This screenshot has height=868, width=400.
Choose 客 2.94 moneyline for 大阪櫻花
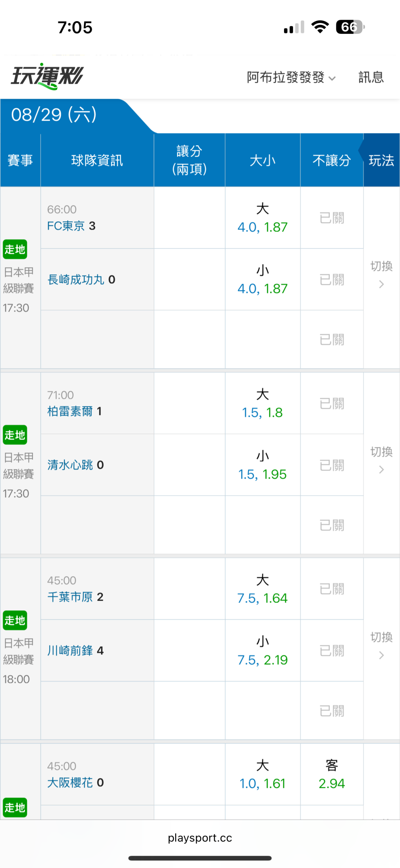point(332,774)
